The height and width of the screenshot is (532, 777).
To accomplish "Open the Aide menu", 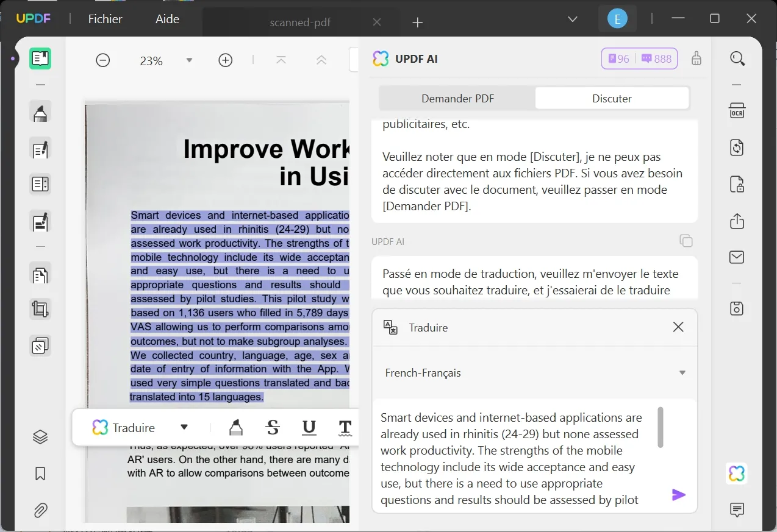I will coord(167,19).
